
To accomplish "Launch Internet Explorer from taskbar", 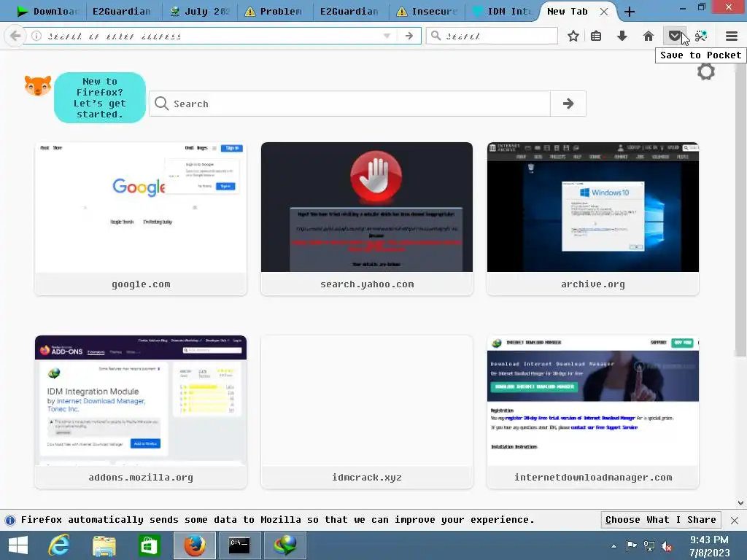I will 59,545.
